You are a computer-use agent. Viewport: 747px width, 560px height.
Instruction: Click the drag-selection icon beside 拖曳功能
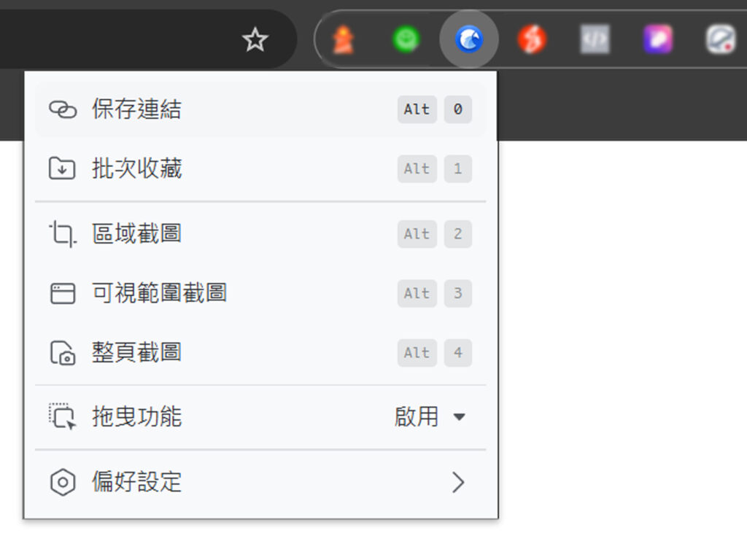63,416
